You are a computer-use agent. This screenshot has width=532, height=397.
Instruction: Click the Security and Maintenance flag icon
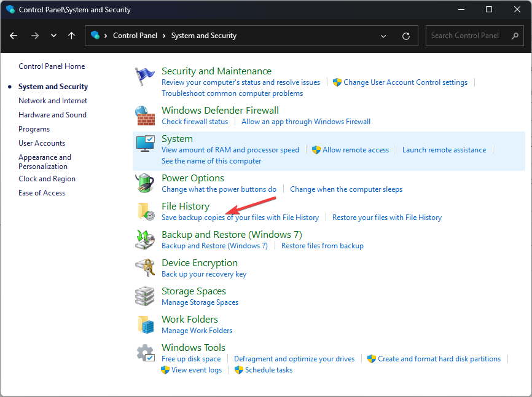145,77
